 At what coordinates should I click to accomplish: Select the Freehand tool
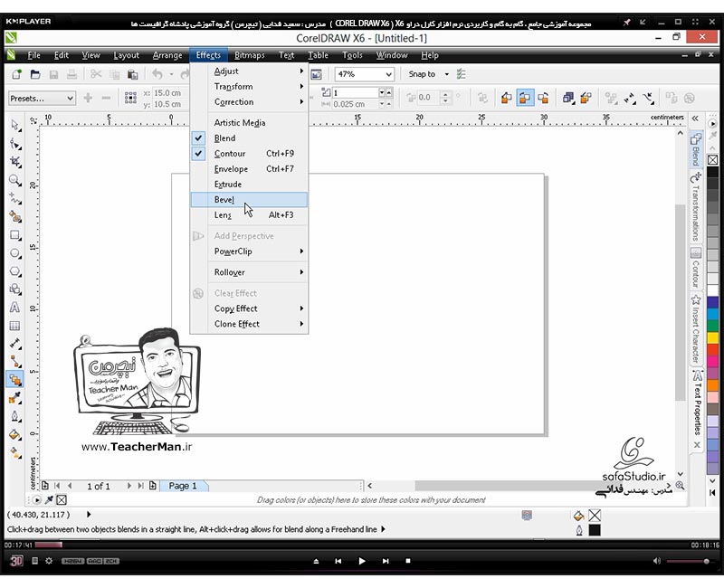(x=15, y=199)
